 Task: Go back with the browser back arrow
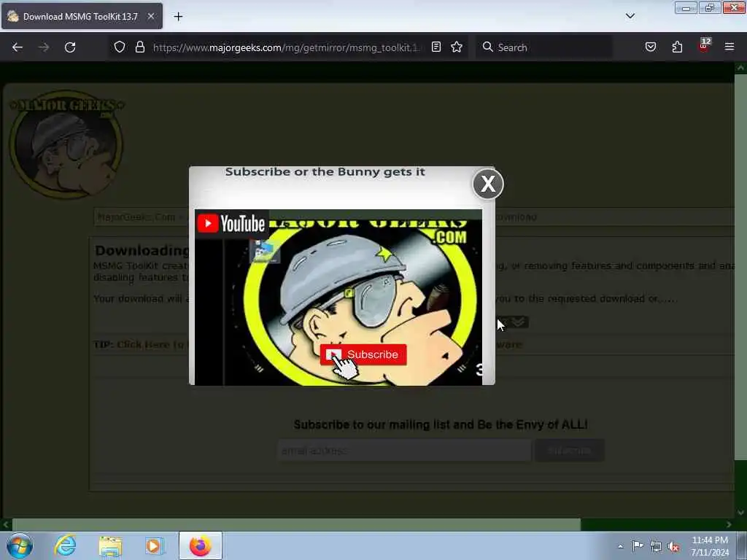[x=18, y=47]
